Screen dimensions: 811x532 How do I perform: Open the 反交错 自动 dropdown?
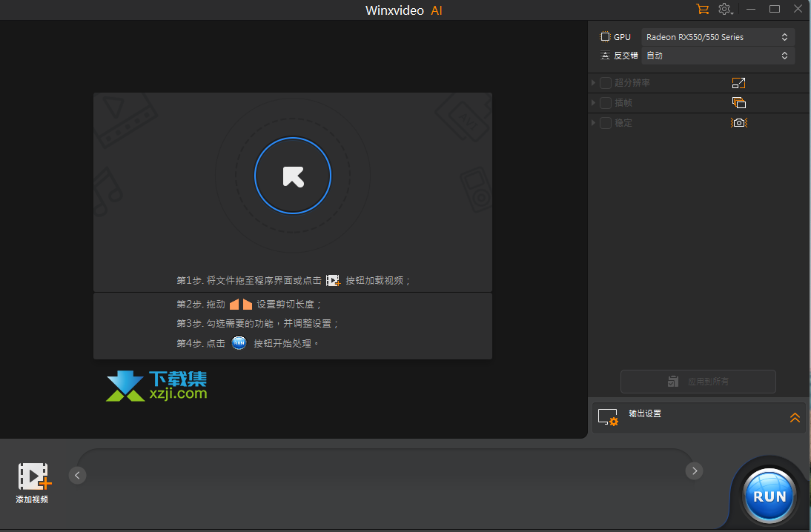718,56
